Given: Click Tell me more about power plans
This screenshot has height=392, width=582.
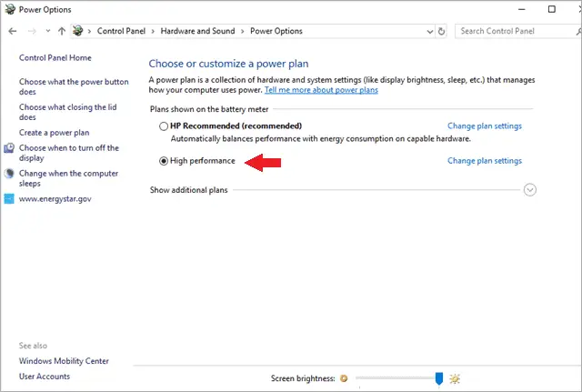Looking at the screenshot, I should tap(321, 90).
